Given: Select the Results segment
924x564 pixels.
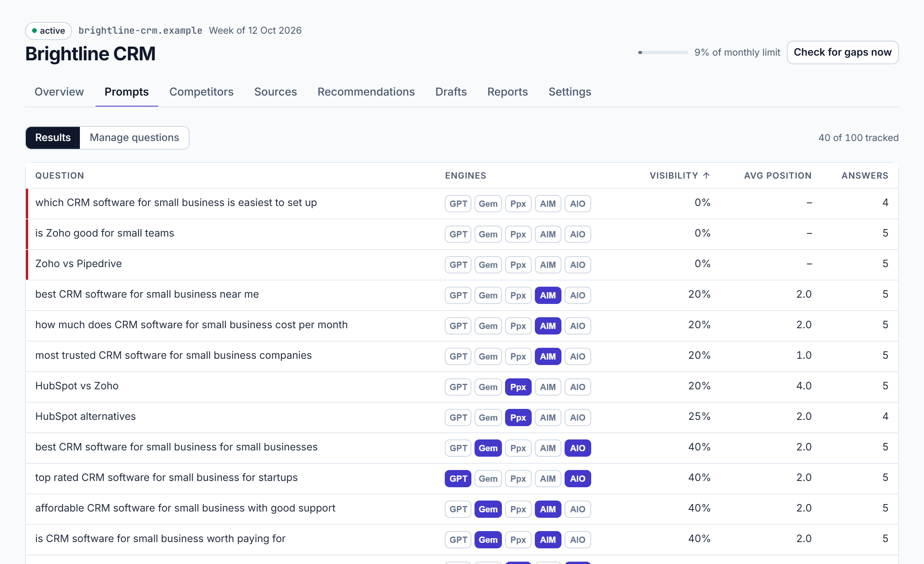Looking at the screenshot, I should click(x=53, y=138).
